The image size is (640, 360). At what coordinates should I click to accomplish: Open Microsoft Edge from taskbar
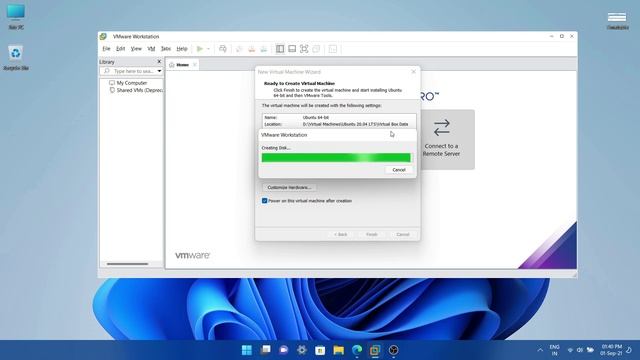pos(357,350)
